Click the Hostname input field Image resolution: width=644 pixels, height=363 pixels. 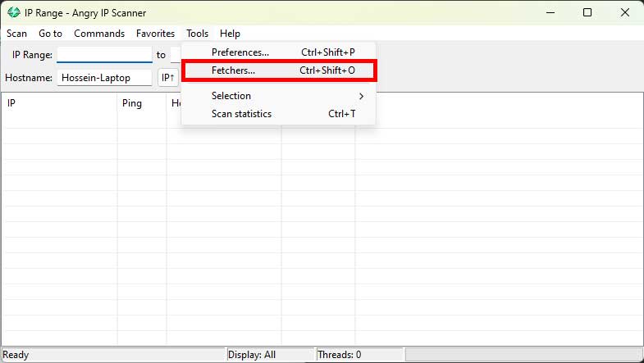click(x=104, y=78)
